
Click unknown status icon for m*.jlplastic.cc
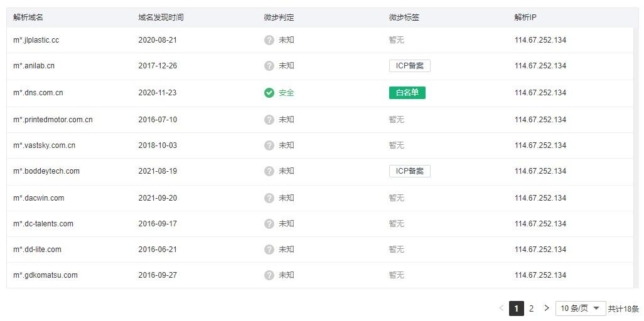tap(269, 40)
